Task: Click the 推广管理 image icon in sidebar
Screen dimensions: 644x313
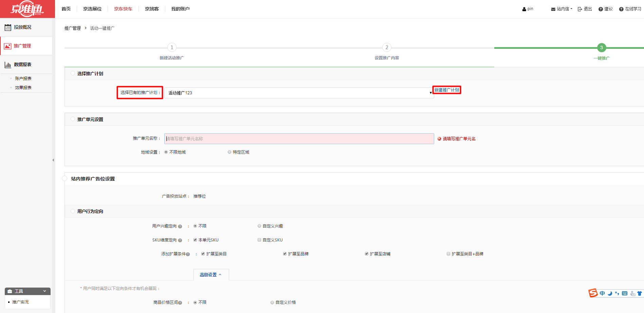Action: tap(7, 46)
